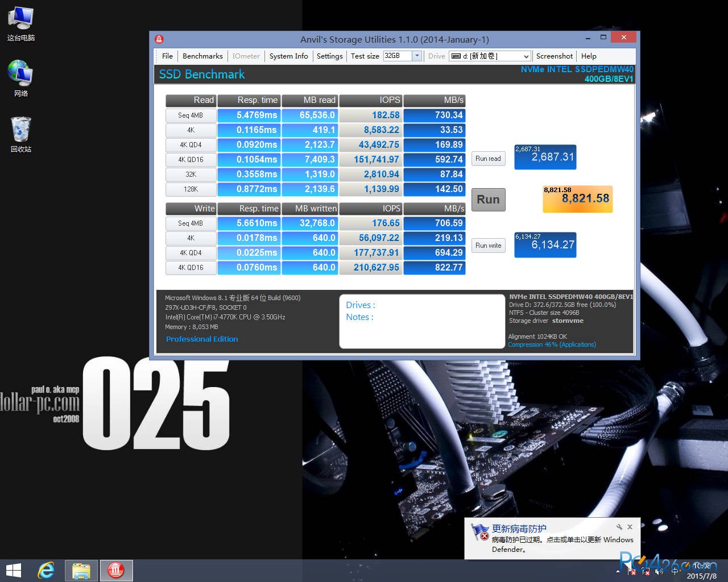Dismiss the virus protection notification
The image size is (728, 582).
(630, 527)
